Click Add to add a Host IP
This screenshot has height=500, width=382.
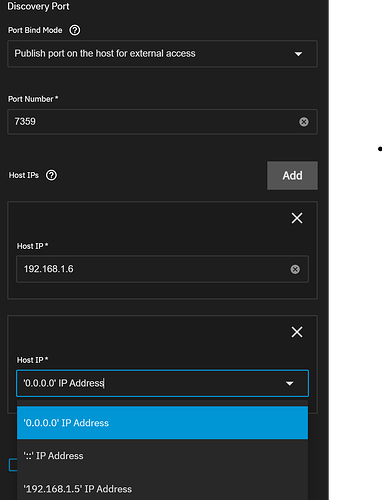[292, 176]
